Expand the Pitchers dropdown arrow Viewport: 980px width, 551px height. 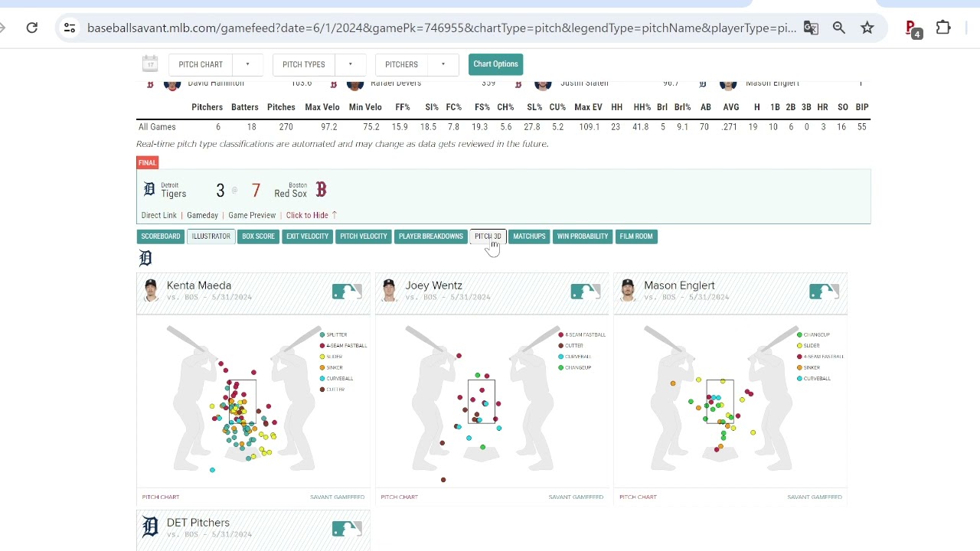pos(443,64)
